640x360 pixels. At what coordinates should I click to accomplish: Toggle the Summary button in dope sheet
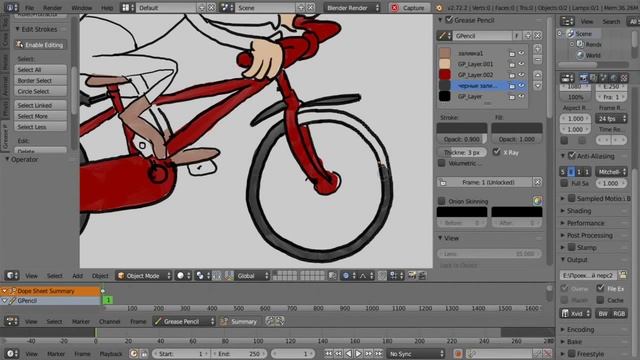(x=239, y=322)
